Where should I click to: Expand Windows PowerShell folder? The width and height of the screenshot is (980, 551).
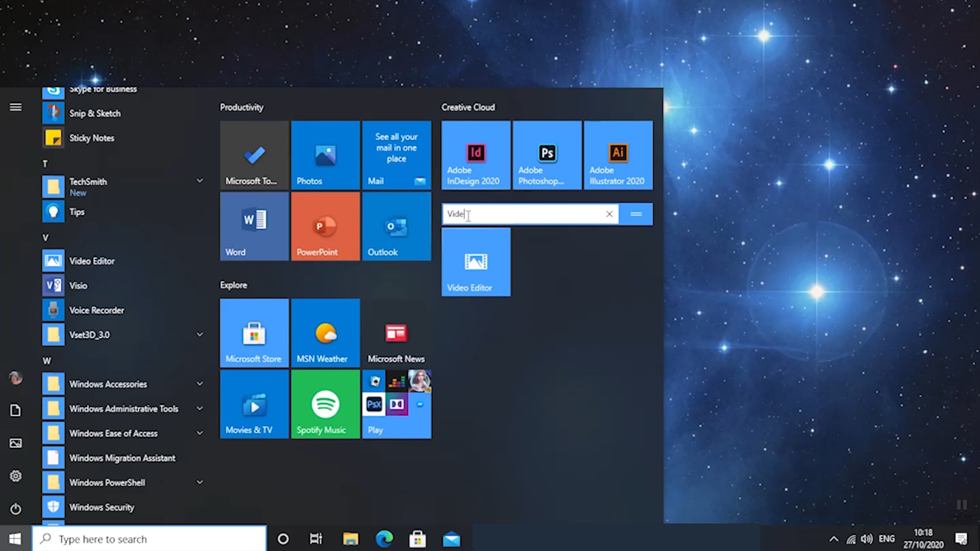200,482
